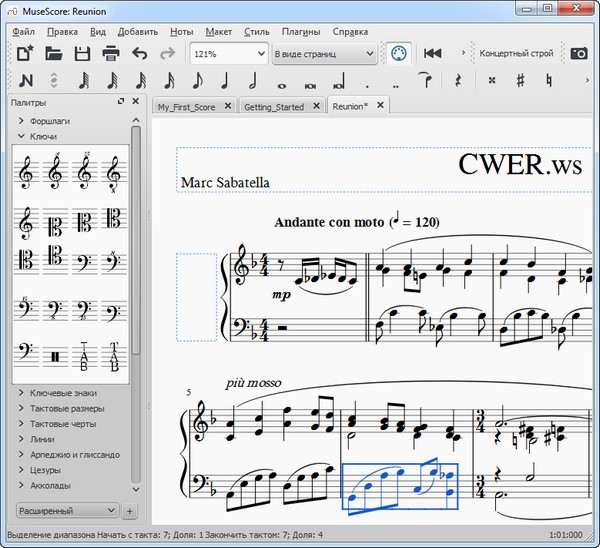Click the print icon
Image resolution: width=600 pixels, height=548 pixels.
click(x=111, y=53)
